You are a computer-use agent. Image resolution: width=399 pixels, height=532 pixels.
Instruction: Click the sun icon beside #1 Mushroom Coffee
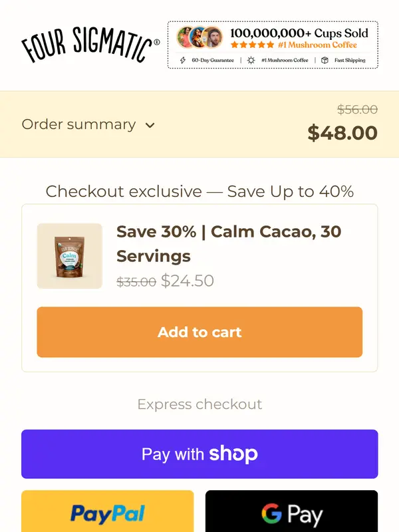pyautogui.click(x=251, y=60)
